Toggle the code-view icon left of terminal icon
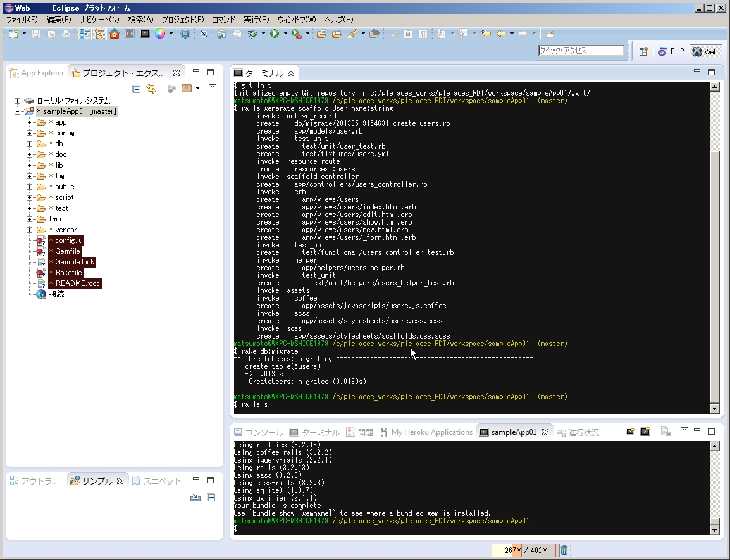The width and height of the screenshot is (730, 560). coord(130,34)
